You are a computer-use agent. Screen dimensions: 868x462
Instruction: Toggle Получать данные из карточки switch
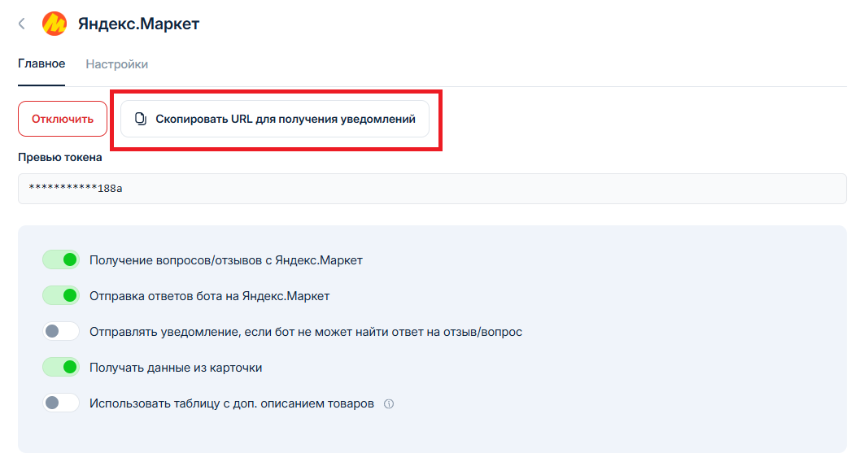tap(61, 368)
